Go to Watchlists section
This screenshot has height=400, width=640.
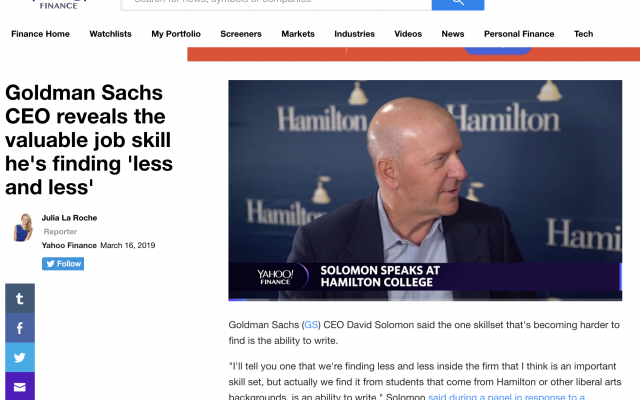(x=110, y=34)
